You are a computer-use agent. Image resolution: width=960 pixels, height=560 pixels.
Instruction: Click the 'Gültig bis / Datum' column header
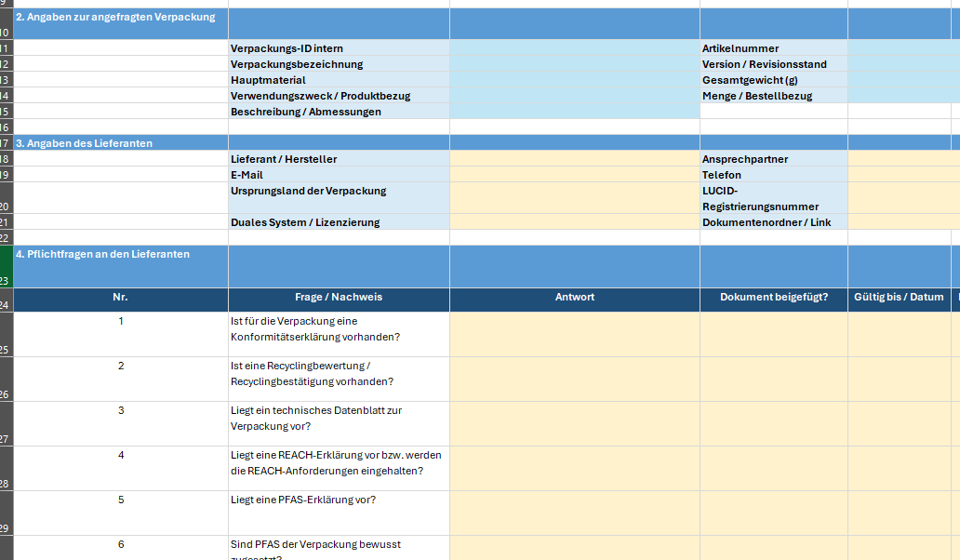[x=899, y=300]
